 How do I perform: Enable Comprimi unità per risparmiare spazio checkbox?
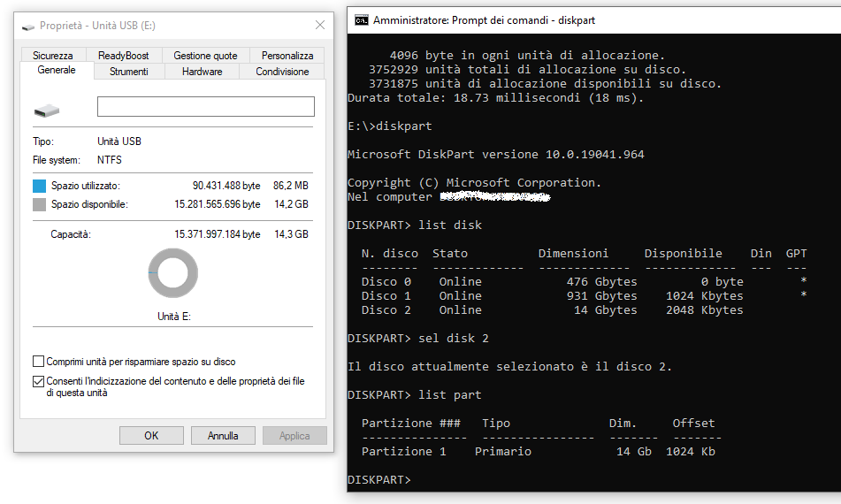(38, 362)
